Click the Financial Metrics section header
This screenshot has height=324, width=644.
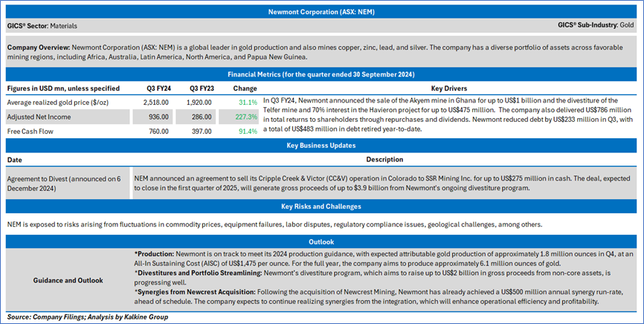321,74
